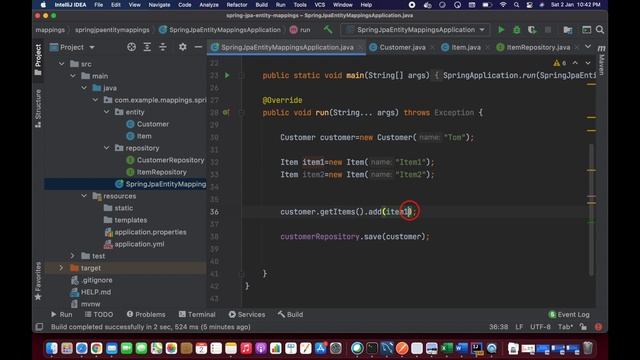Collapse the resources folder

coord(84,196)
